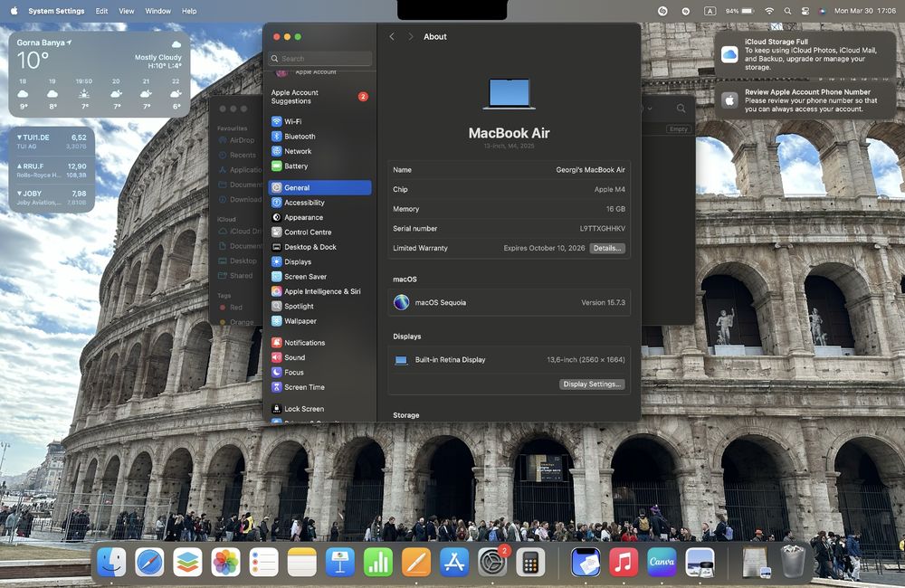Image resolution: width=905 pixels, height=588 pixels.
Task: Open the View menu
Action: (x=127, y=11)
